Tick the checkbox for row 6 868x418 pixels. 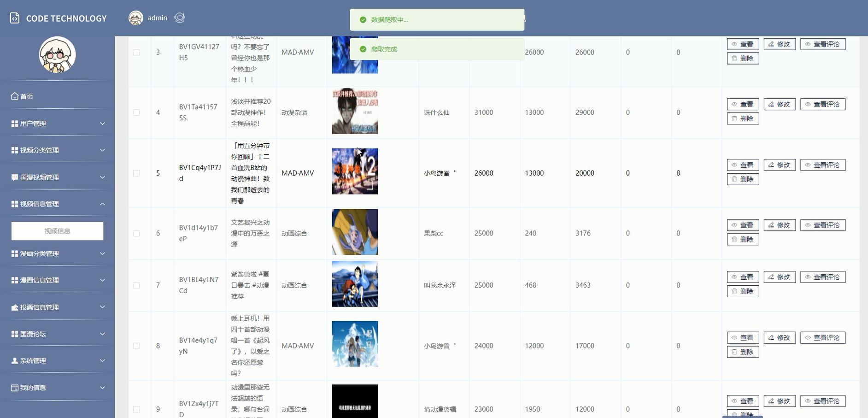pyautogui.click(x=136, y=233)
